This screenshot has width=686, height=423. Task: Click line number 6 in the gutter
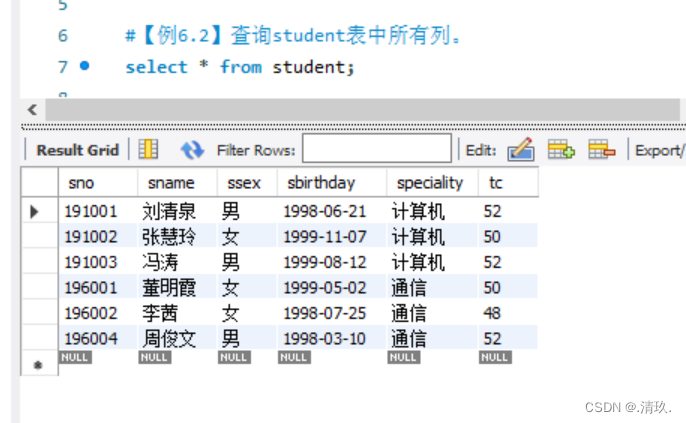(63, 35)
